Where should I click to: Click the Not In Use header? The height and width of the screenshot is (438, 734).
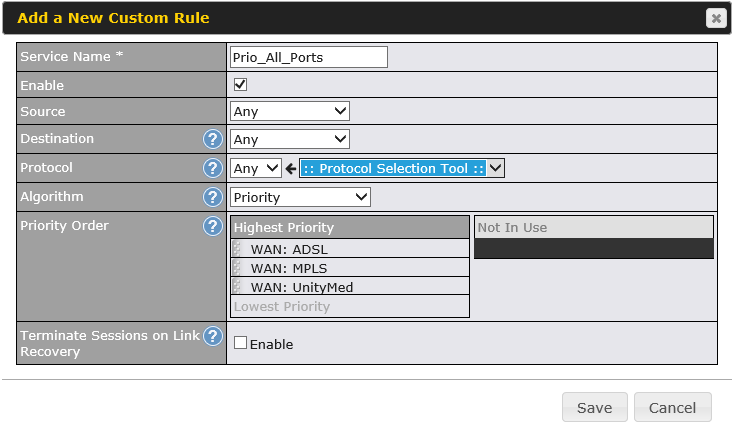594,227
